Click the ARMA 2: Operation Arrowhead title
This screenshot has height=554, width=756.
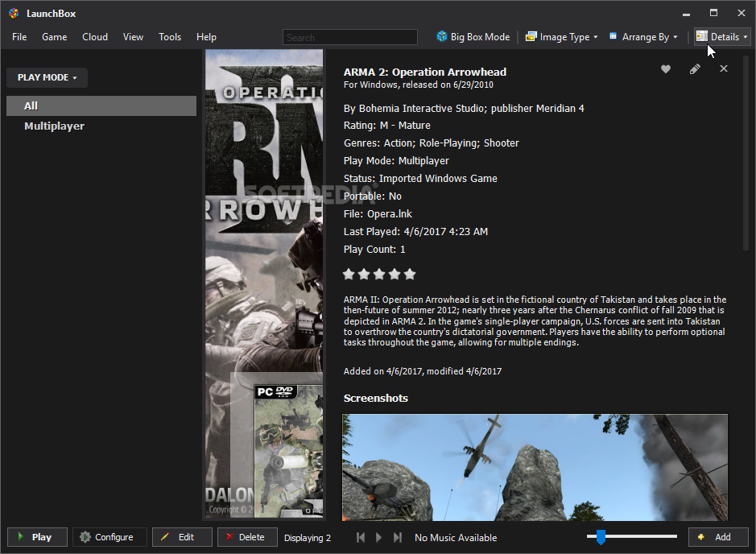coord(425,72)
